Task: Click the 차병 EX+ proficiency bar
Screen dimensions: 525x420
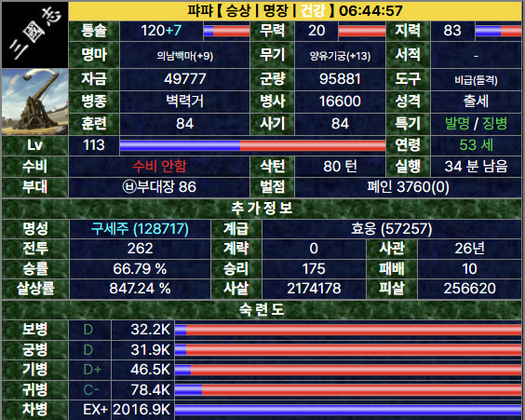Action: pos(348,410)
